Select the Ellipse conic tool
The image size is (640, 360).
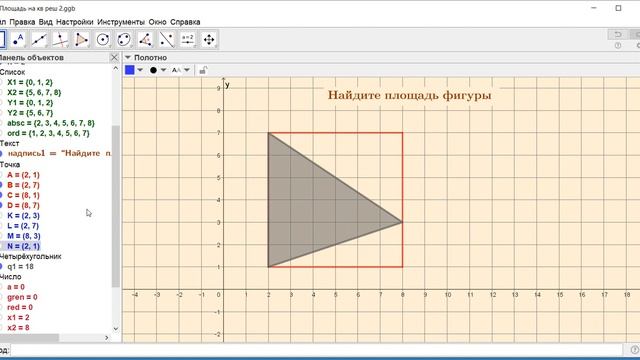(x=124, y=40)
